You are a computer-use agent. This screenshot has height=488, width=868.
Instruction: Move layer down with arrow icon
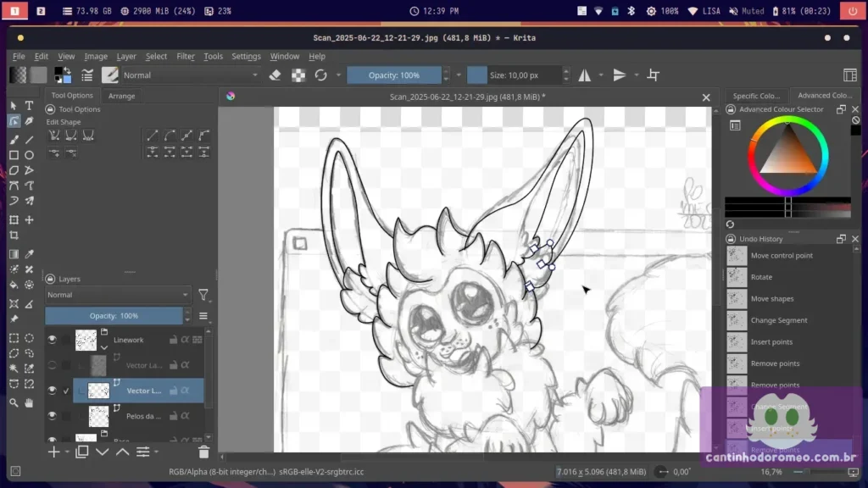click(102, 452)
